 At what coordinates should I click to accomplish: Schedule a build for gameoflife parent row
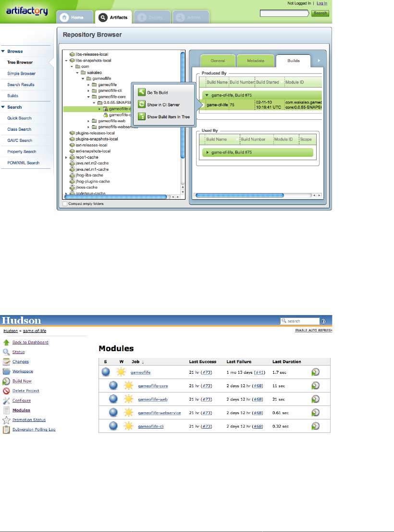(315, 372)
